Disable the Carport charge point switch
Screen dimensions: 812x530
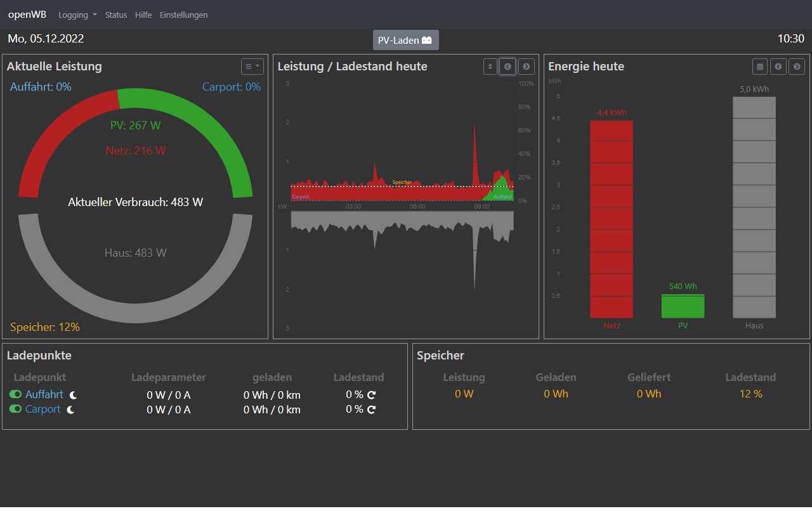[x=15, y=409]
